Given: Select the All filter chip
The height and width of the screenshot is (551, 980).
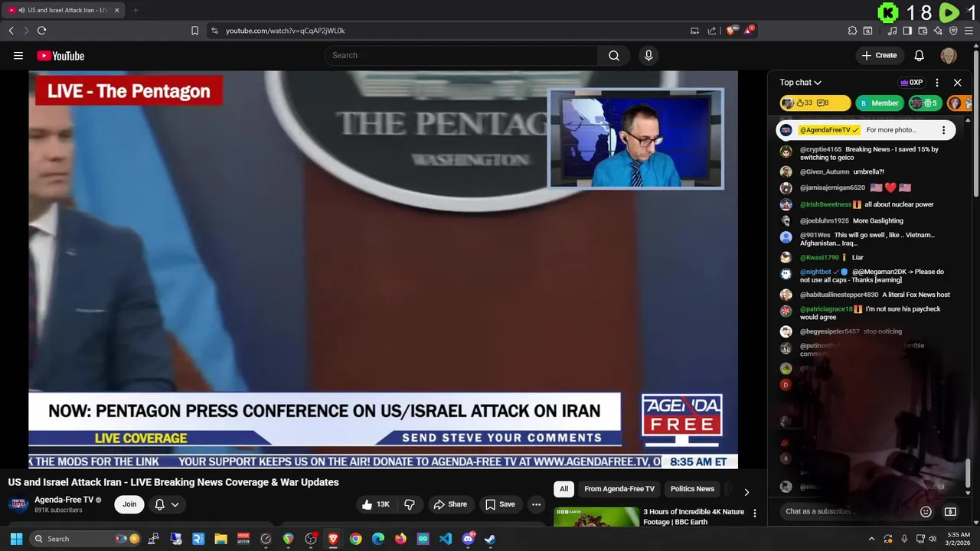Looking at the screenshot, I should point(563,489).
